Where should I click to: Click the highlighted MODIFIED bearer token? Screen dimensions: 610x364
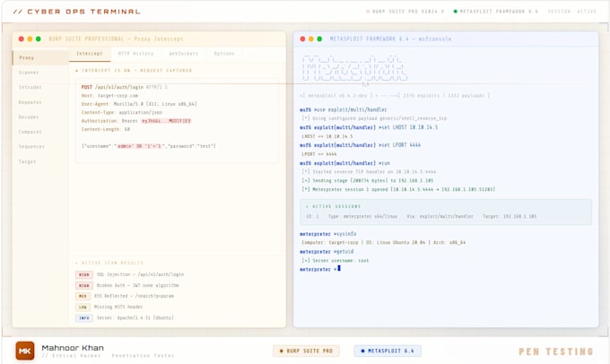pyautogui.click(x=166, y=121)
